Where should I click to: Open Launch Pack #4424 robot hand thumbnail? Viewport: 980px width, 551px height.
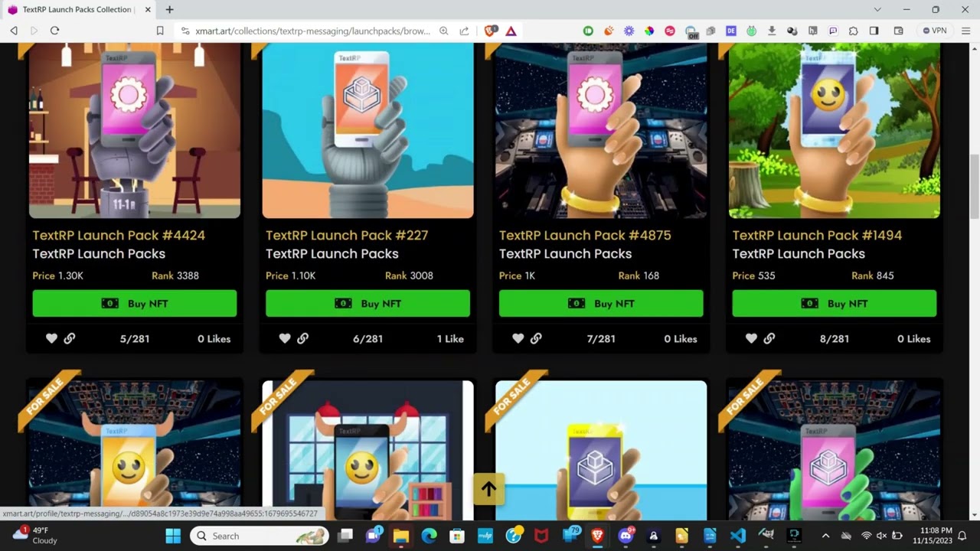click(x=135, y=130)
